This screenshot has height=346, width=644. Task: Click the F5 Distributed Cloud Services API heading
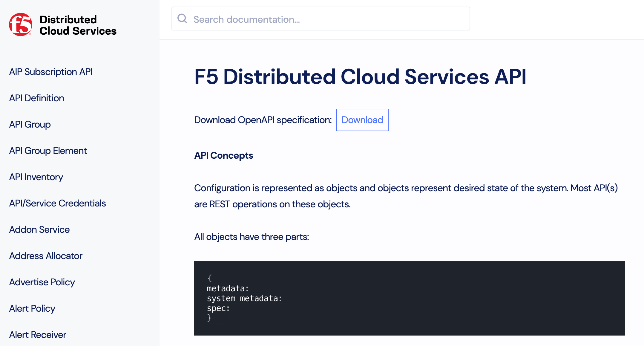[360, 77]
